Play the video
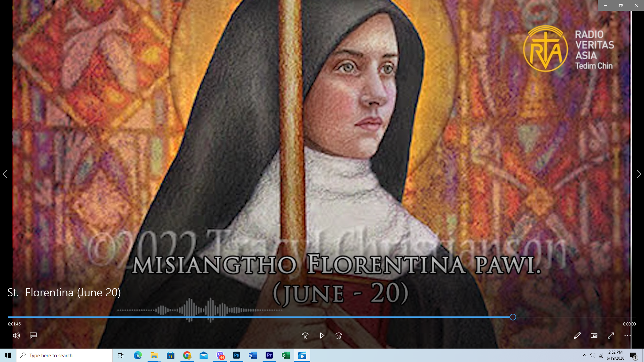Viewport: 644px width, 362px height. coord(322,336)
